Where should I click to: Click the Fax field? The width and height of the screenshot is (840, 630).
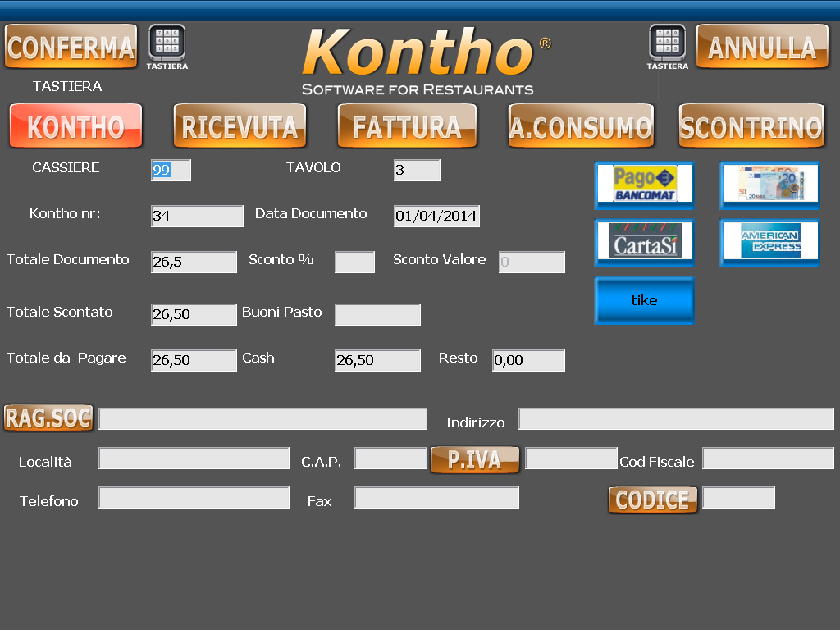coord(436,498)
